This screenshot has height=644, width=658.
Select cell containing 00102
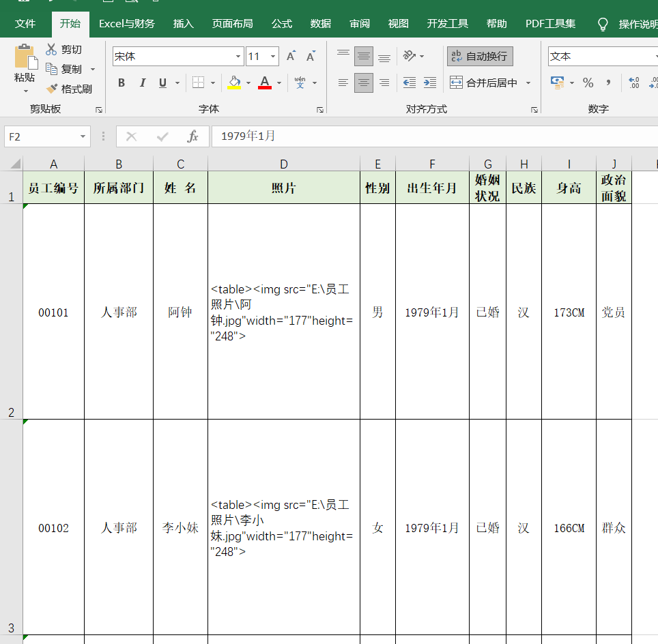(53, 527)
